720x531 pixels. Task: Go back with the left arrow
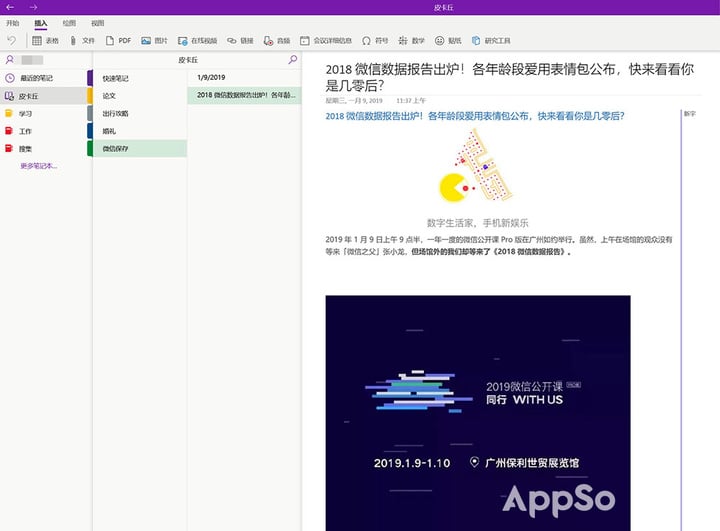(x=10, y=7)
